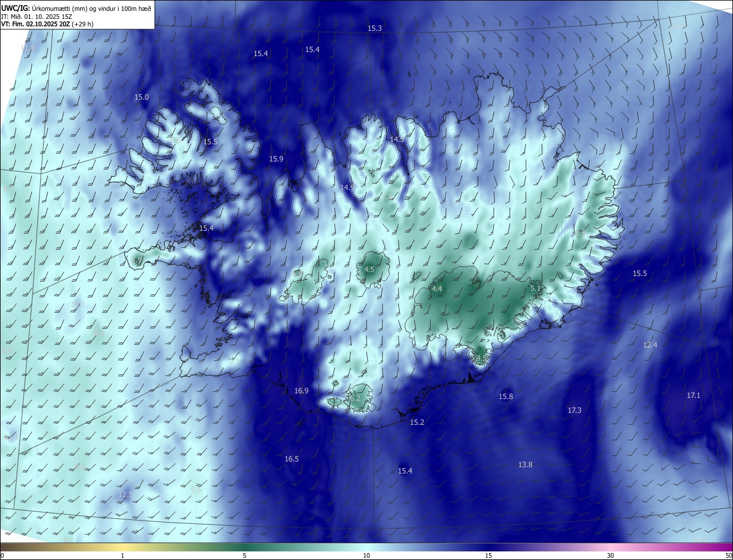Click the 15.4 value in ocean below 15.2
This screenshot has width=733, height=560.
pyautogui.click(x=405, y=471)
